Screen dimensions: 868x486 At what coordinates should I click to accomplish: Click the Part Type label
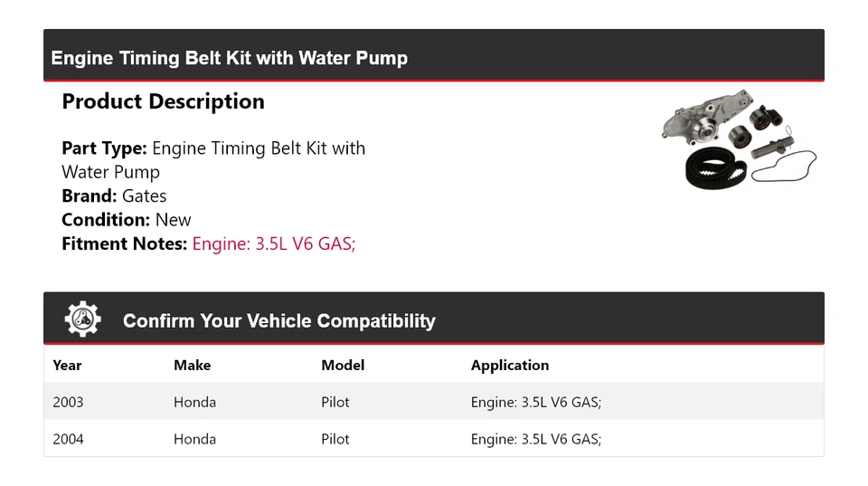(x=104, y=148)
